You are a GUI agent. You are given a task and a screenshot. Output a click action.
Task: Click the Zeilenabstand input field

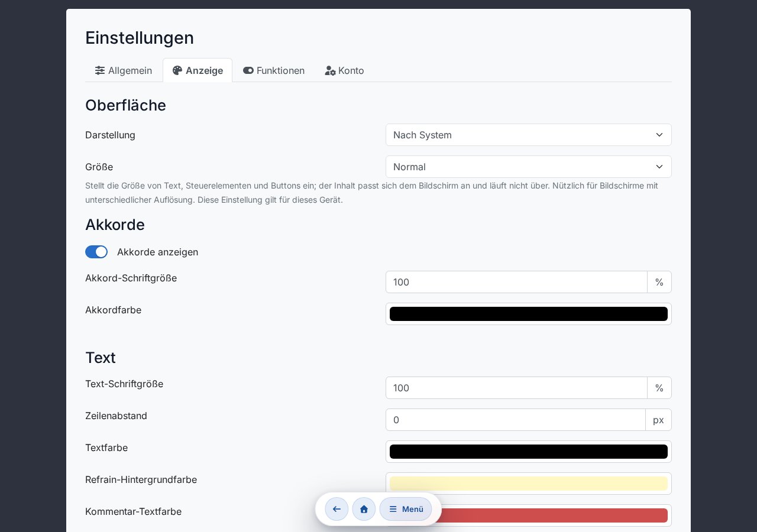click(x=516, y=420)
